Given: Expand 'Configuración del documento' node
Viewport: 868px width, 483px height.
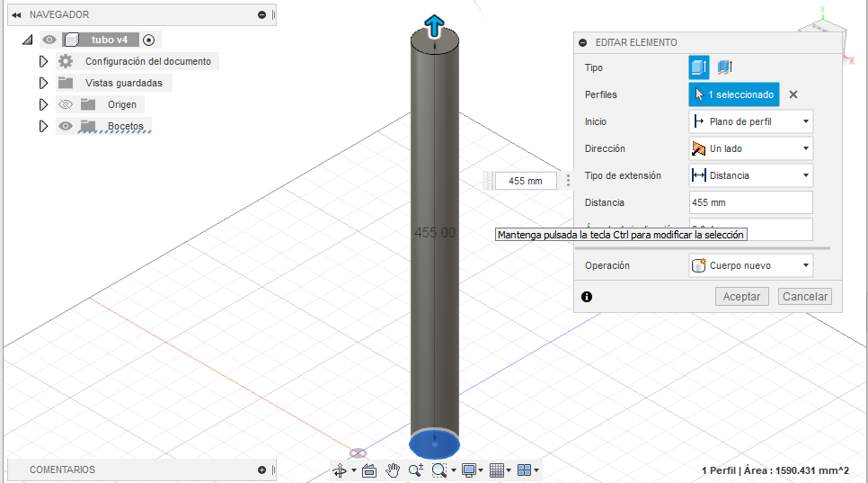Looking at the screenshot, I should pos(43,61).
